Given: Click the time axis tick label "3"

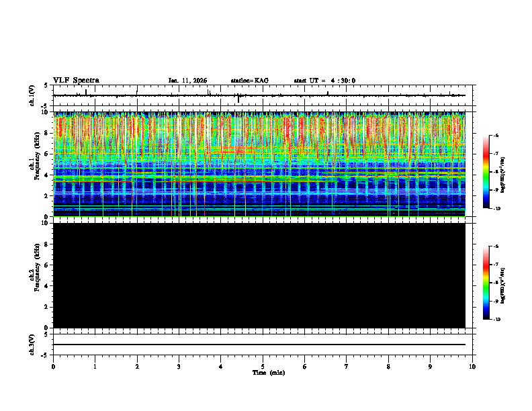Looking at the screenshot, I should 179,367.
